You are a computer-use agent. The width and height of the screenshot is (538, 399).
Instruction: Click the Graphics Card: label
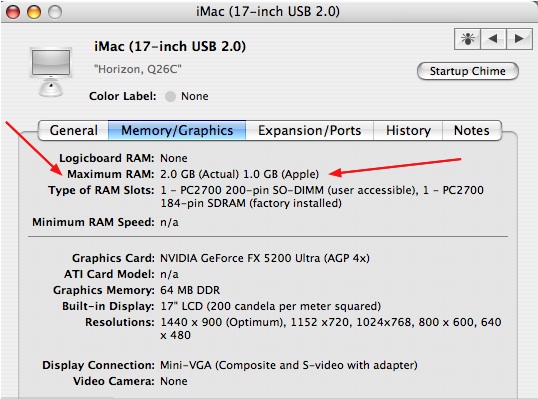113,258
